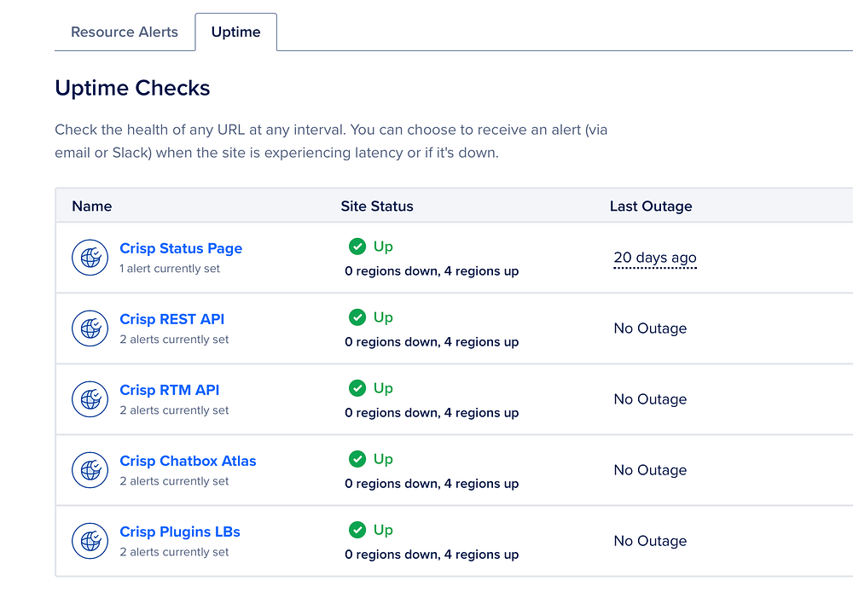Click the green Up checkmark for Crisp Chatbox Atlas

coord(357,459)
